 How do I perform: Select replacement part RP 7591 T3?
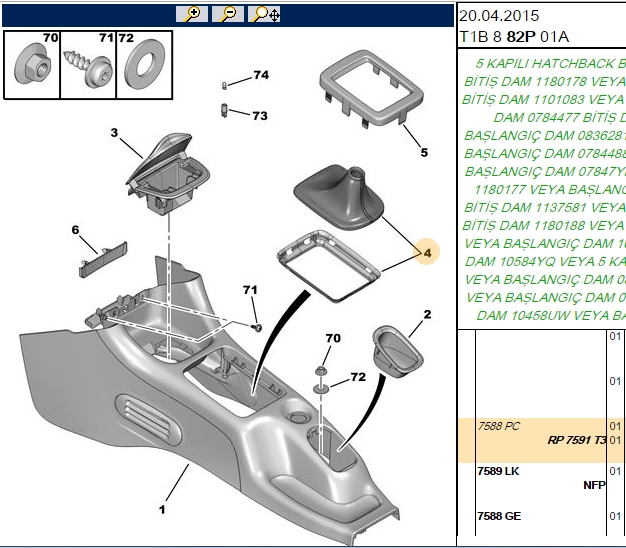pyautogui.click(x=577, y=440)
